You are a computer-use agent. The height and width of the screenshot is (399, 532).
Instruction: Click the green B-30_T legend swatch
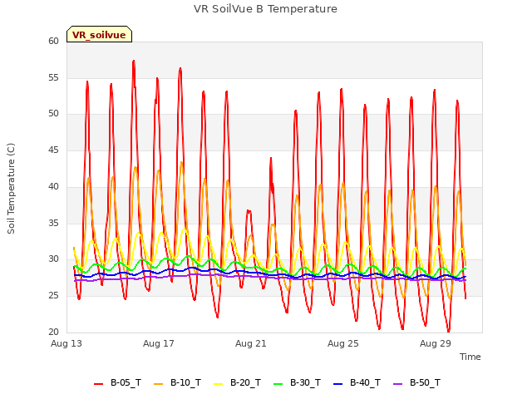[278, 384]
